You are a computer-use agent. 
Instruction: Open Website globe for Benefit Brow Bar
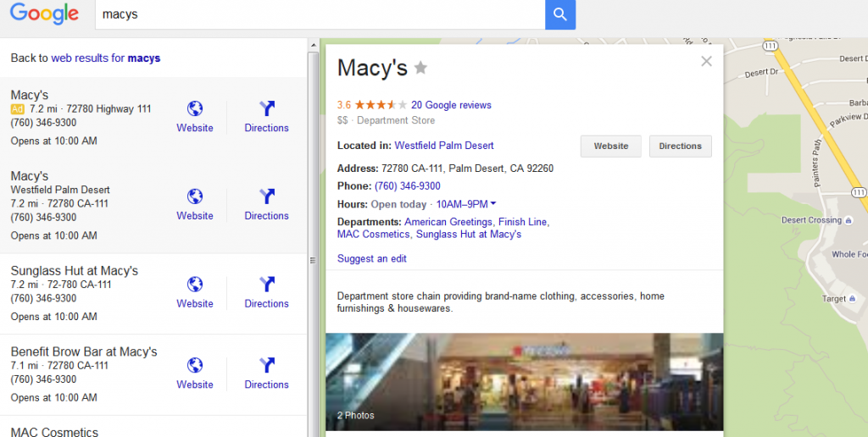coord(195,365)
